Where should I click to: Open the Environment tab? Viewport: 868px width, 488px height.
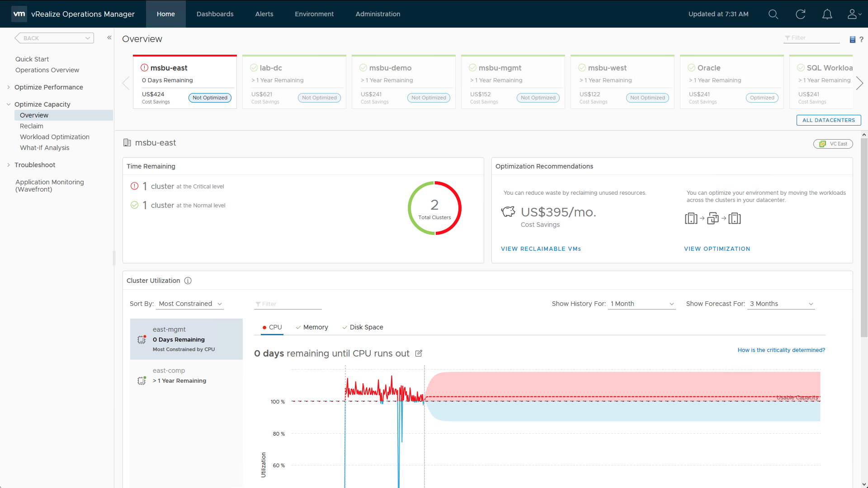coord(314,14)
